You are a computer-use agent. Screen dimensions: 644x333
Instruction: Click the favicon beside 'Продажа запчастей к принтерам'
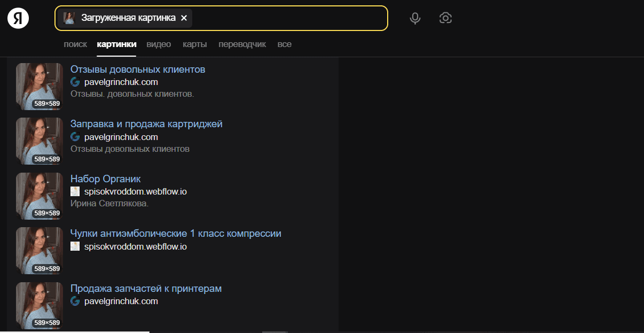coord(75,301)
